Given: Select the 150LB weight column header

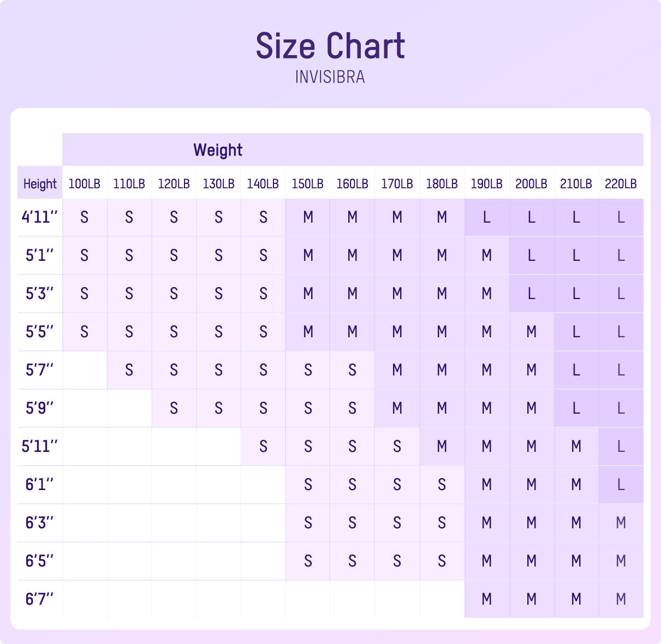Looking at the screenshot, I should [x=308, y=184].
